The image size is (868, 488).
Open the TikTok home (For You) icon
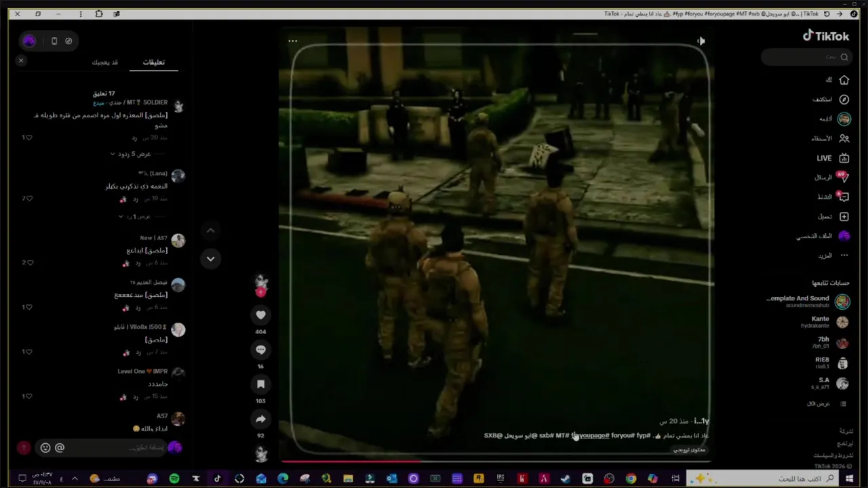tap(844, 80)
